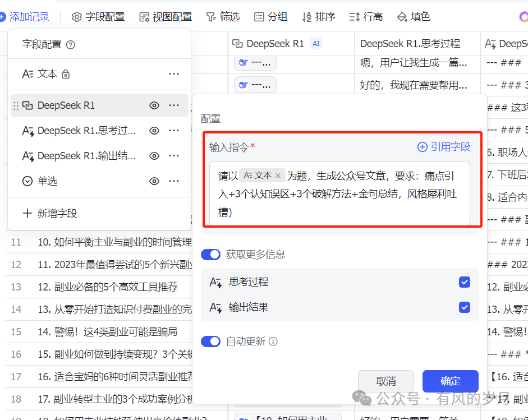Click the 文本 field row in 字段配置 list

tap(99, 74)
